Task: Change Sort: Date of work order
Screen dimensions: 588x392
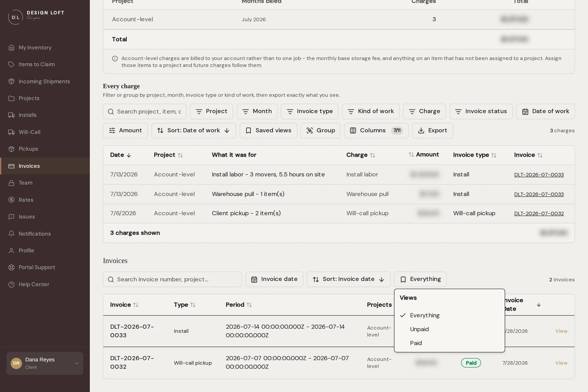Action: point(194,130)
